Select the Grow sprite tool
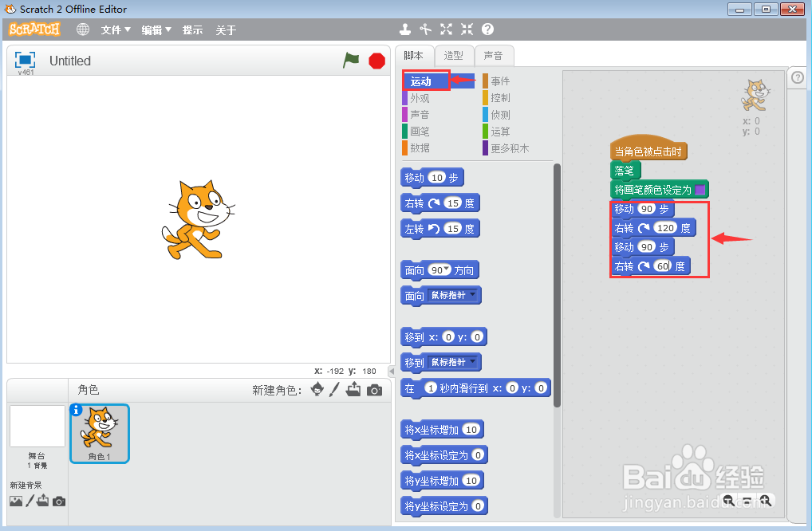812x531 pixels. (446, 29)
